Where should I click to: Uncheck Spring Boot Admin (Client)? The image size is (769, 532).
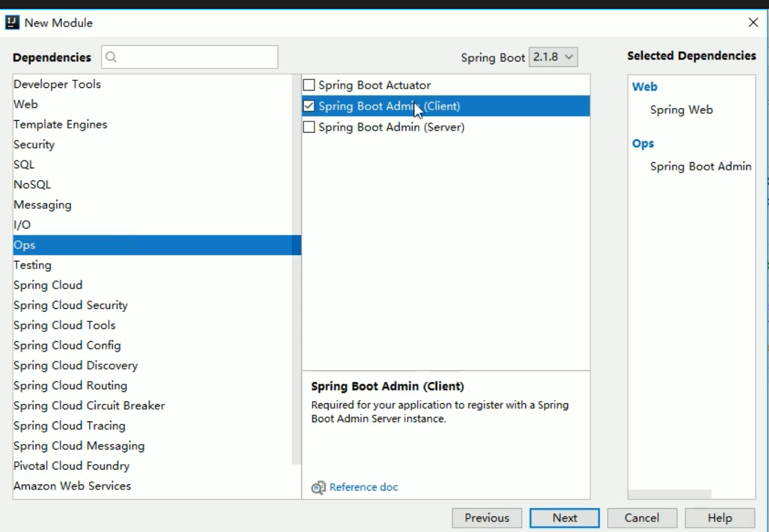pyautogui.click(x=309, y=106)
